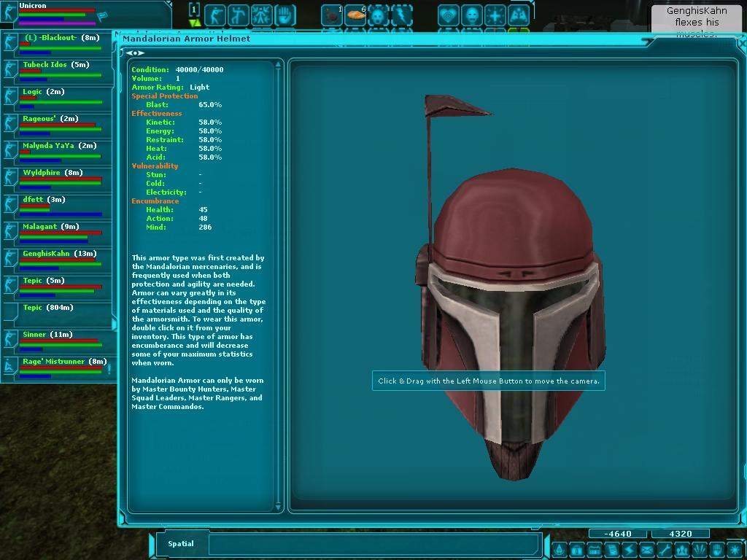Open the datapad grid icon
The width and height of the screenshot is (747, 560).
click(595, 550)
